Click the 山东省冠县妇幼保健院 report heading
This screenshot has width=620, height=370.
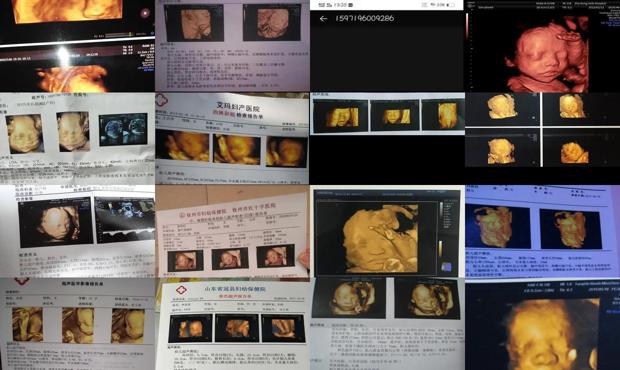235,289
